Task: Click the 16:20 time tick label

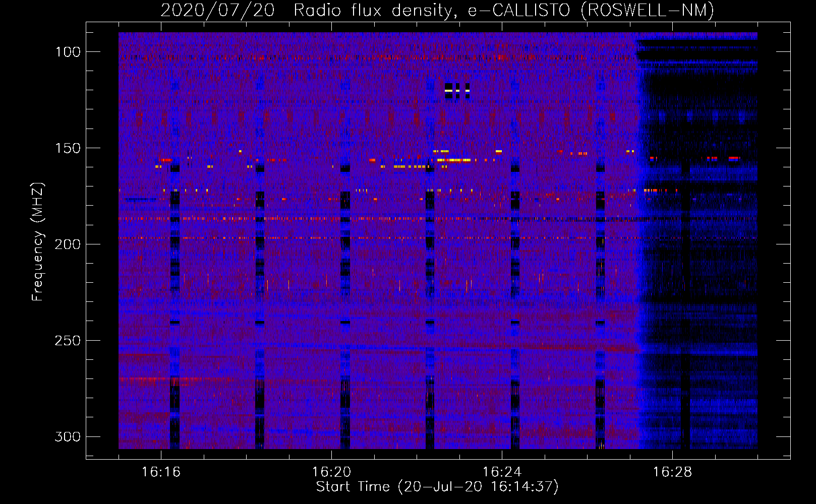Action: coord(331,472)
